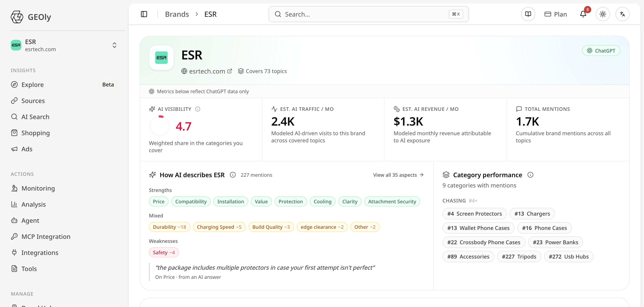
Task: Open #23 Power Banks category
Action: pos(555,242)
